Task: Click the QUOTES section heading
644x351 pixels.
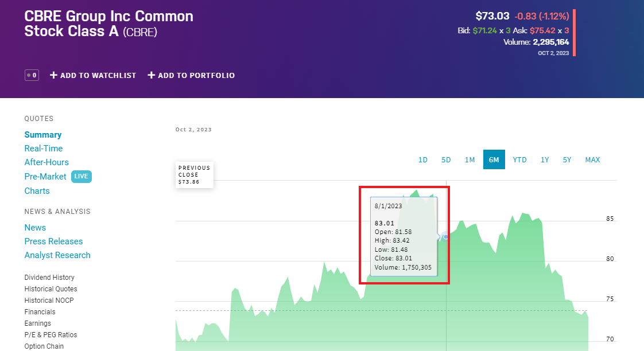Action: pyautogui.click(x=39, y=119)
